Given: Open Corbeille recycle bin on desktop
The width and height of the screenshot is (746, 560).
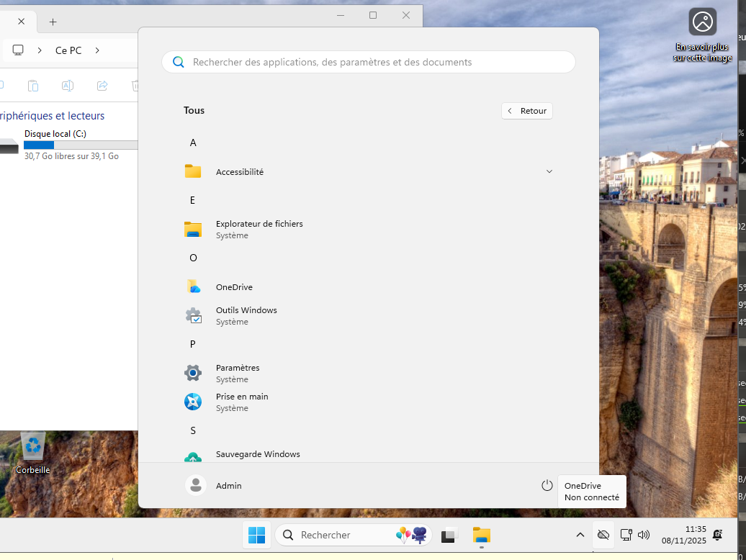Looking at the screenshot, I should 33,453.
